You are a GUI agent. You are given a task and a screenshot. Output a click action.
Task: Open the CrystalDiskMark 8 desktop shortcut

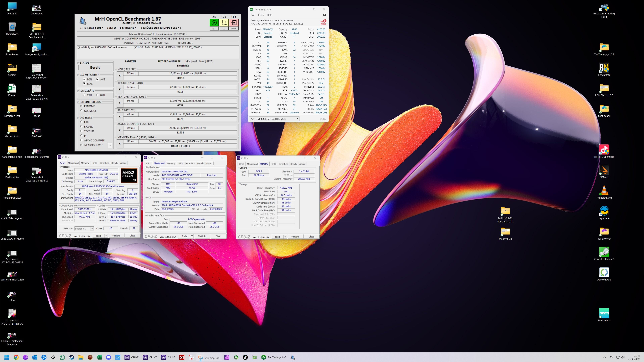(604, 252)
